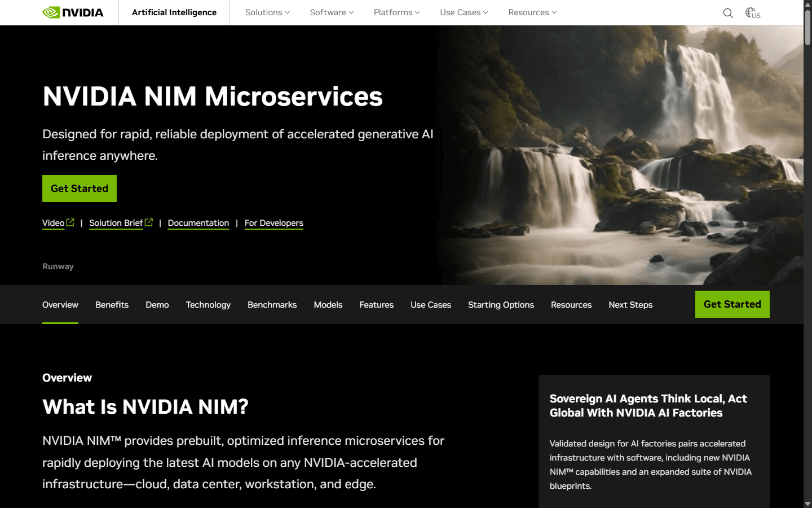Click the NVIDIA logo

73,12
